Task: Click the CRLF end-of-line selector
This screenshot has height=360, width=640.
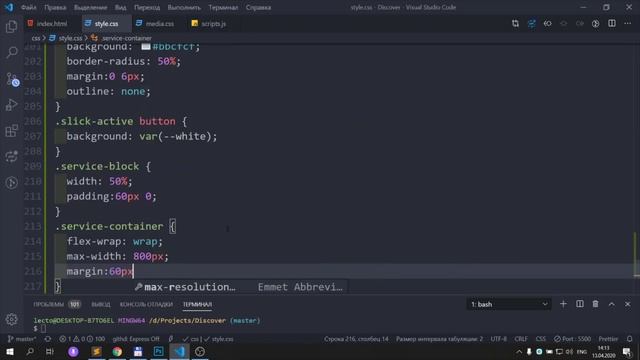Action: coord(521,339)
